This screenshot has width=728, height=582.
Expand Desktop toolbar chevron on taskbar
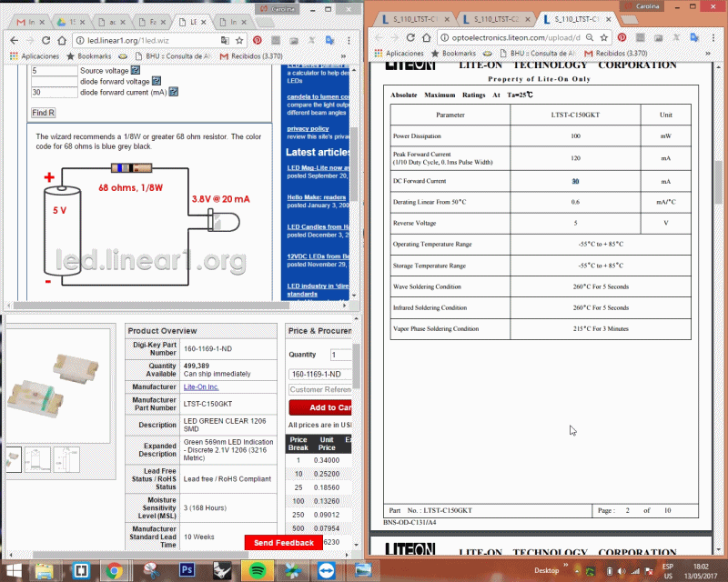565,566
